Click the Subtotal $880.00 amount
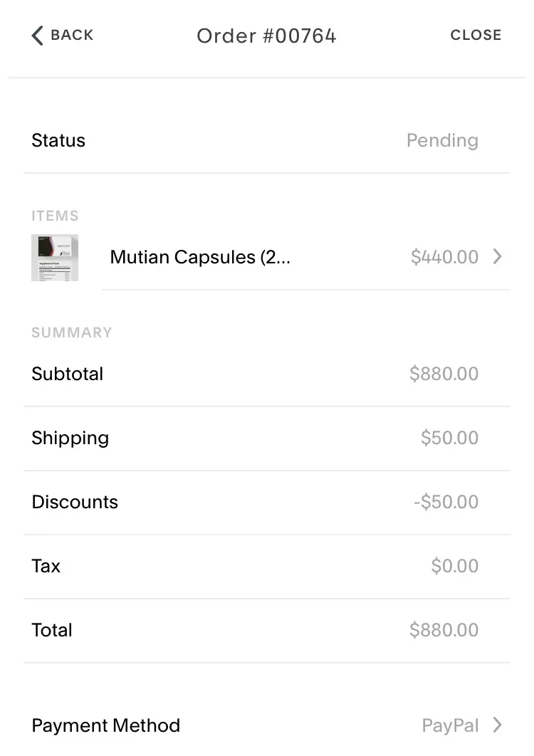Image resolution: width=534 pixels, height=756 pixels. 444,374
